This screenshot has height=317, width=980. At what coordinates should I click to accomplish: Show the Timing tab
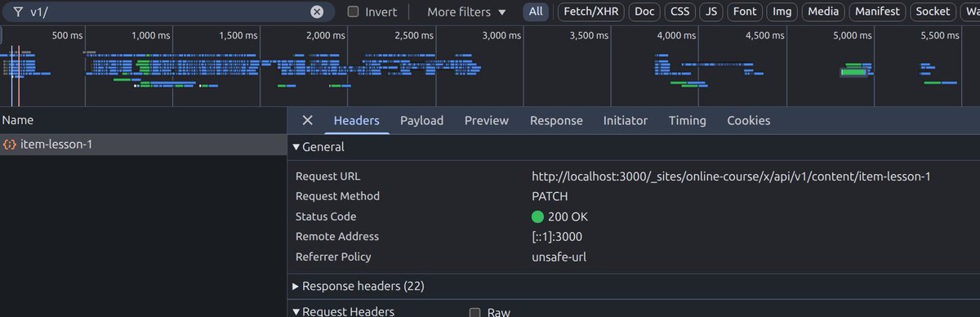click(x=687, y=120)
